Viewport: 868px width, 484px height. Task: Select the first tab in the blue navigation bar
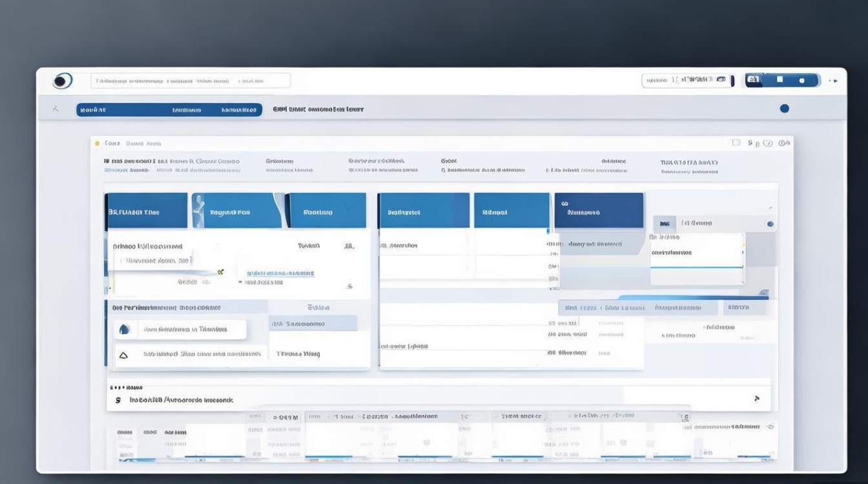tap(93, 110)
